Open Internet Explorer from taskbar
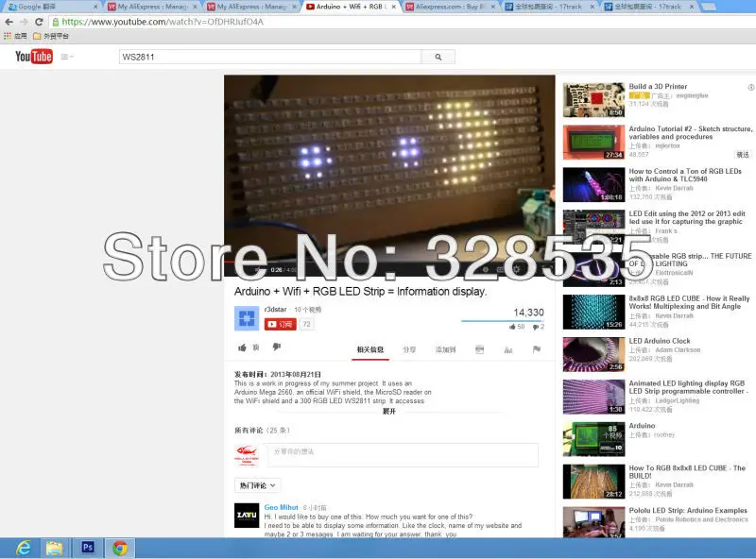The image size is (756, 559). point(22,549)
